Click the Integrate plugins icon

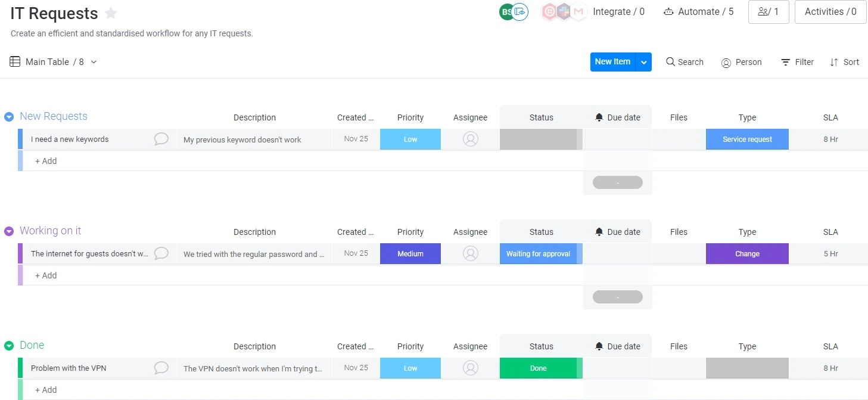(562, 11)
